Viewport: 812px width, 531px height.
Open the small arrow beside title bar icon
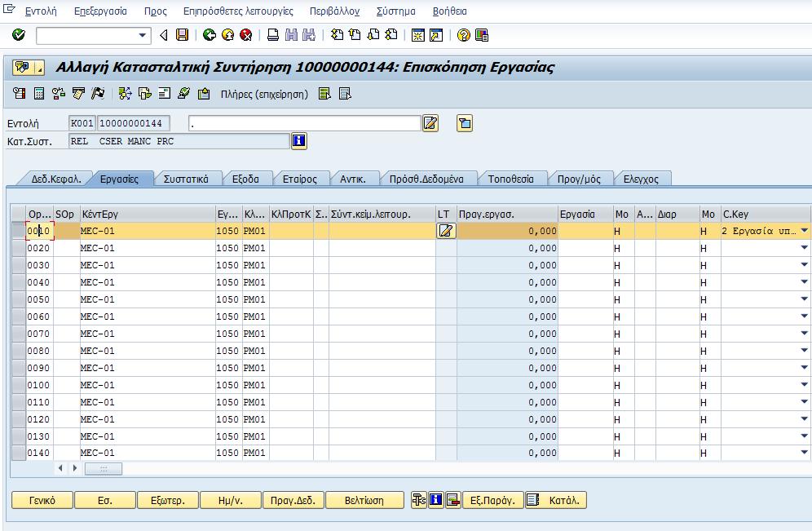(x=39, y=68)
